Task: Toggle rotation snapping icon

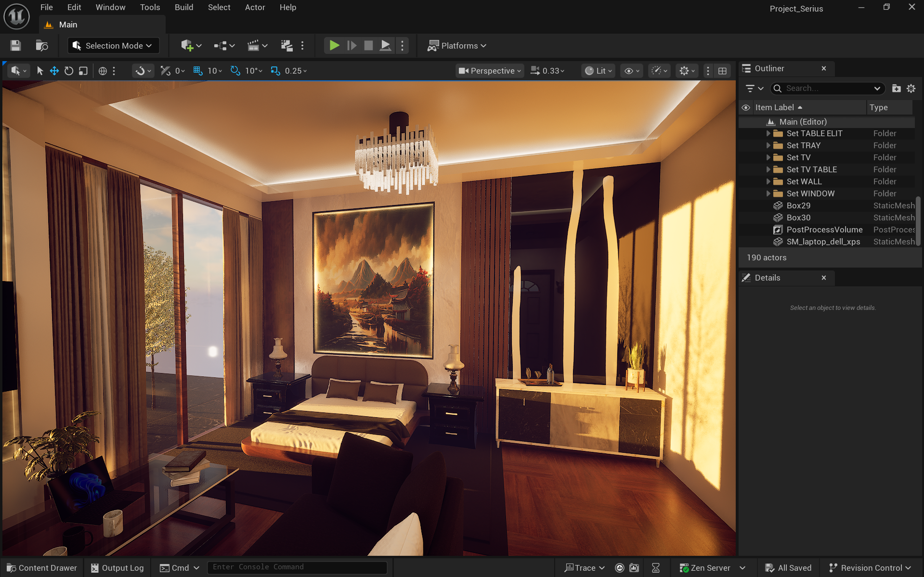Action: pyautogui.click(x=235, y=71)
